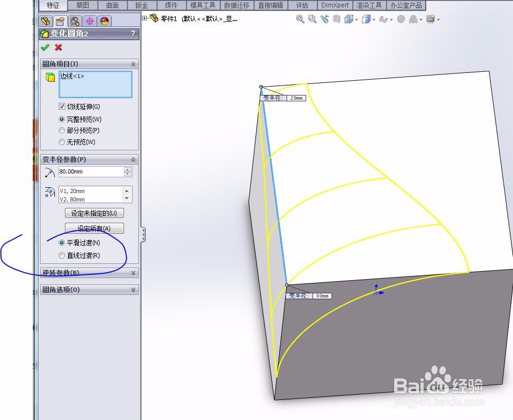Select the 完整预览(W) radio button
This screenshot has height=420, width=513.
click(x=62, y=119)
